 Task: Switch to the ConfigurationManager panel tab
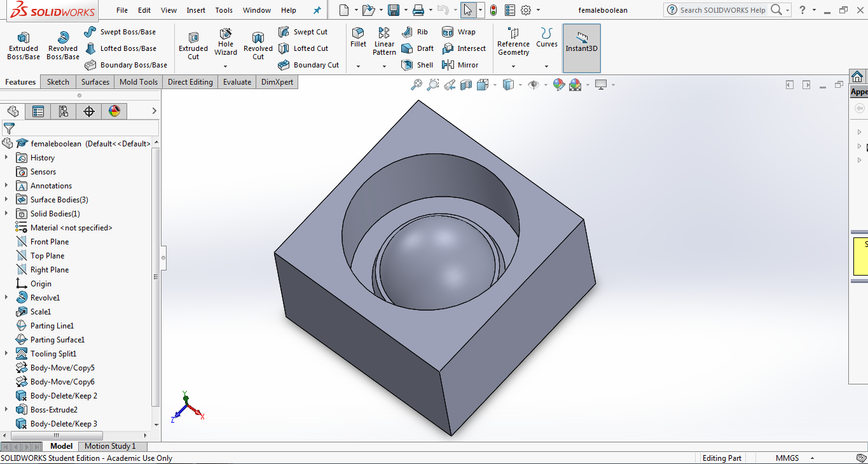pos(64,111)
